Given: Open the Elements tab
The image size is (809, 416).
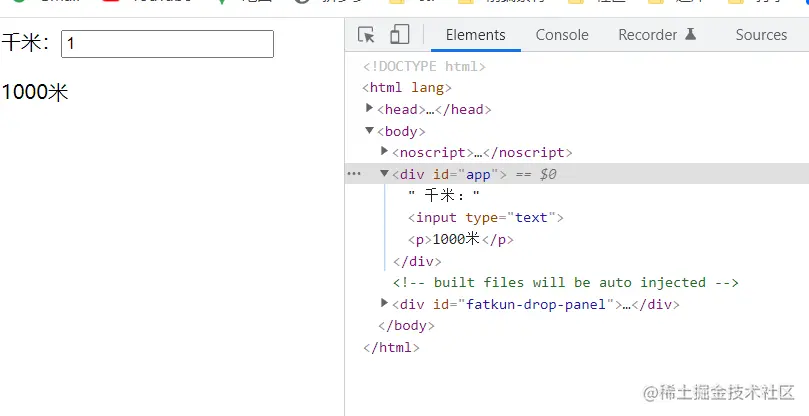Looking at the screenshot, I should [x=476, y=35].
